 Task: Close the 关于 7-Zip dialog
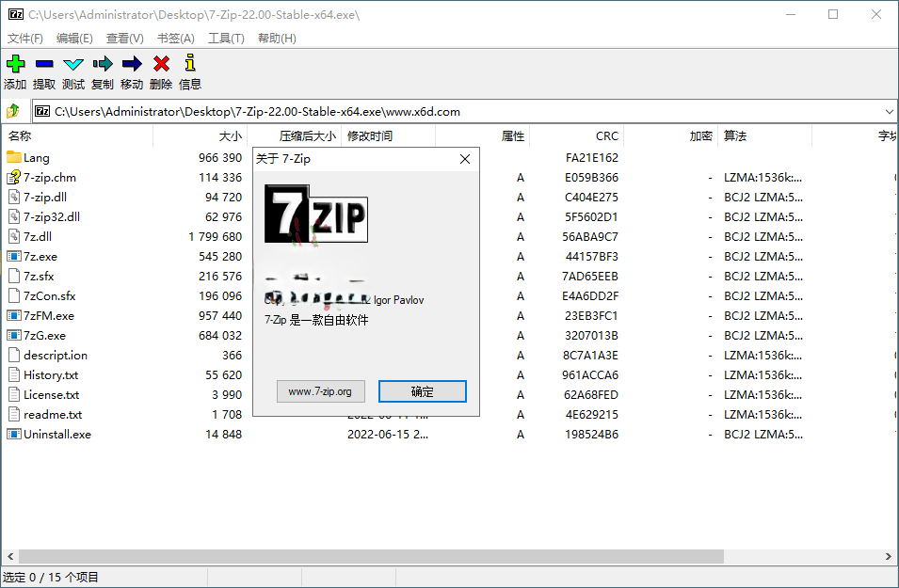465,159
